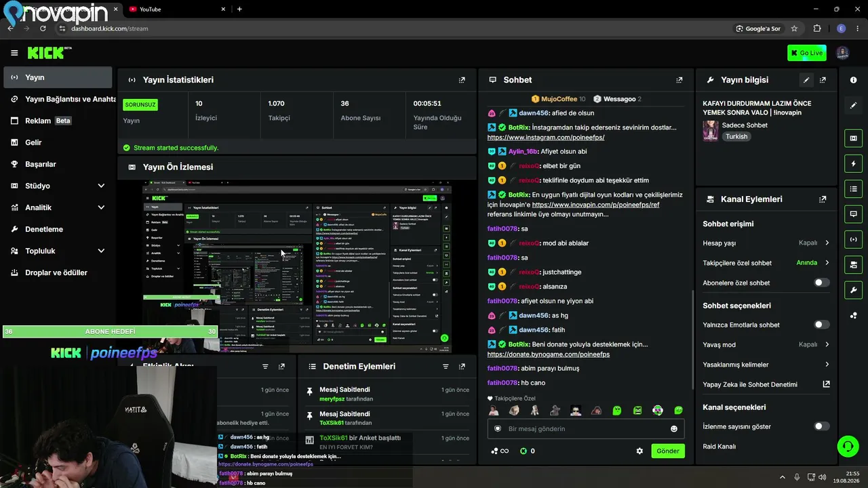Click the chat message input field
Image resolution: width=868 pixels, height=488 pixels.
click(586, 428)
